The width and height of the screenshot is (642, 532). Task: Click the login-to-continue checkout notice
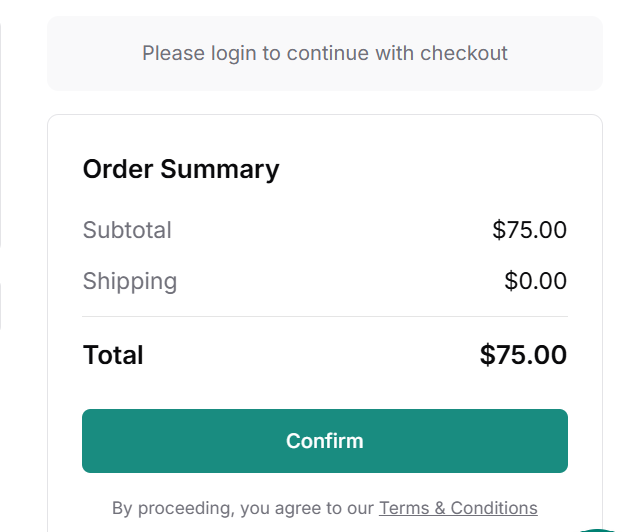point(324,53)
